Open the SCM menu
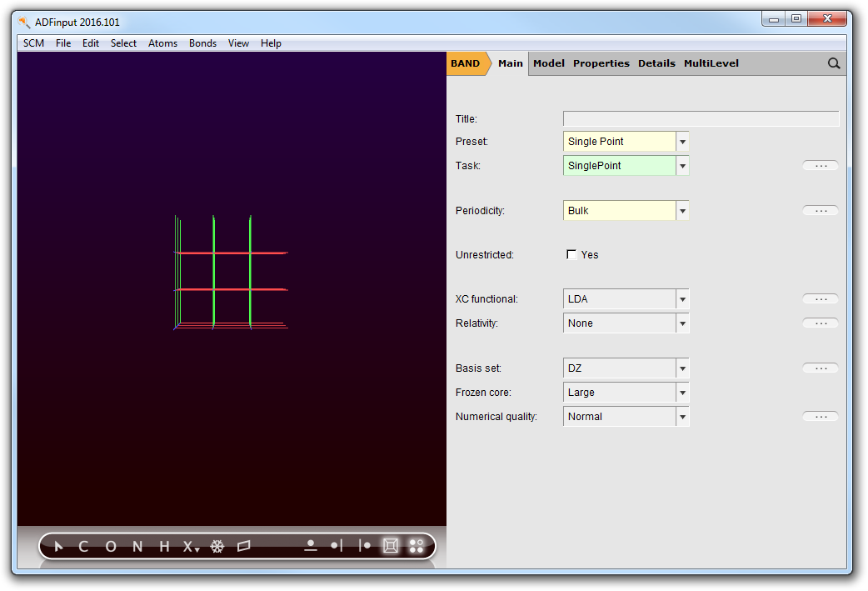 click(34, 43)
